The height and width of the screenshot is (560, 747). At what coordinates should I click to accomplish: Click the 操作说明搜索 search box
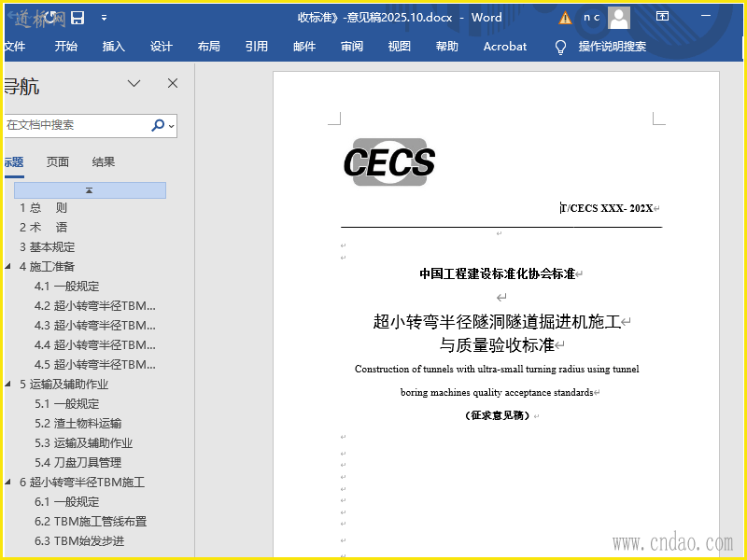pos(613,46)
